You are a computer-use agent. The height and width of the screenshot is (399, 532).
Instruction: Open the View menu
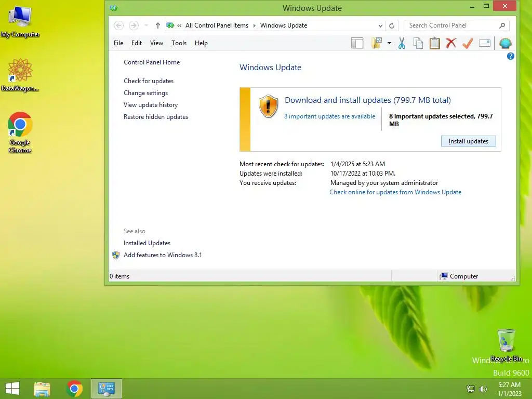pos(156,43)
